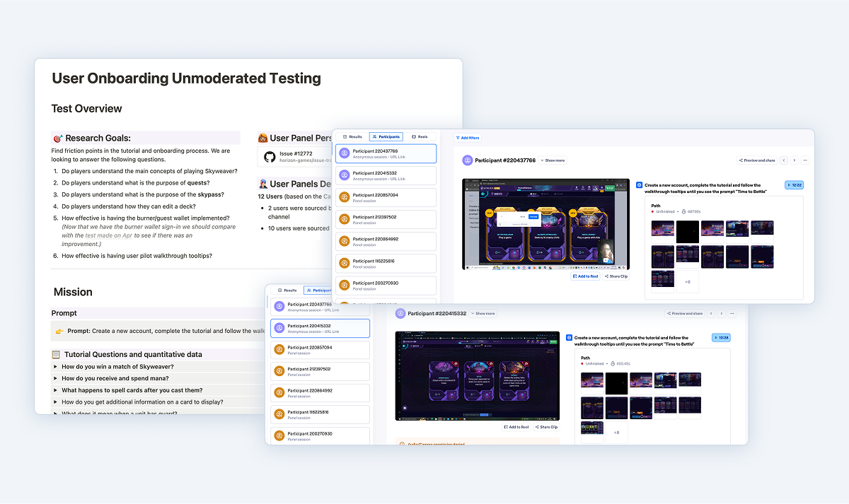Expand "How do you win a match of Skyweaver?"
849x504 pixels.
click(x=56, y=367)
